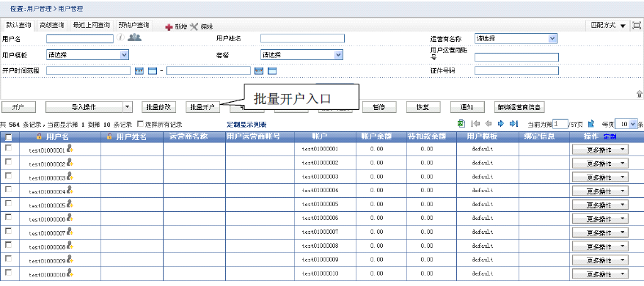Check the row checkbox for test01000004
Image resolution: width=644 pixels, height=286 pixels.
(8, 189)
